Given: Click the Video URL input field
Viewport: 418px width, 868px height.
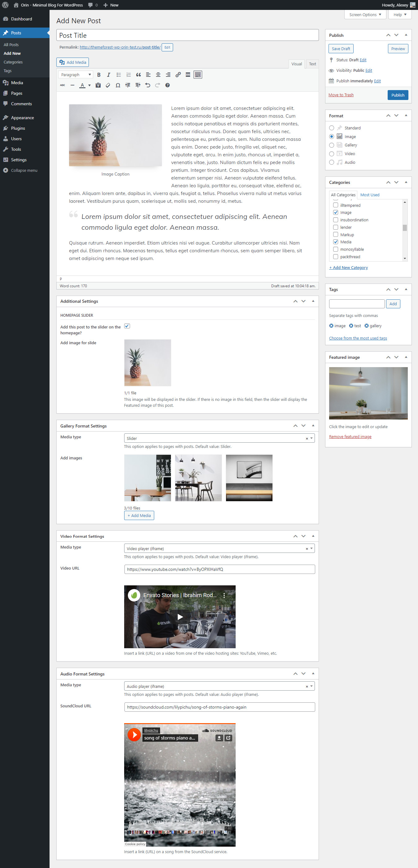Looking at the screenshot, I should point(219,570).
